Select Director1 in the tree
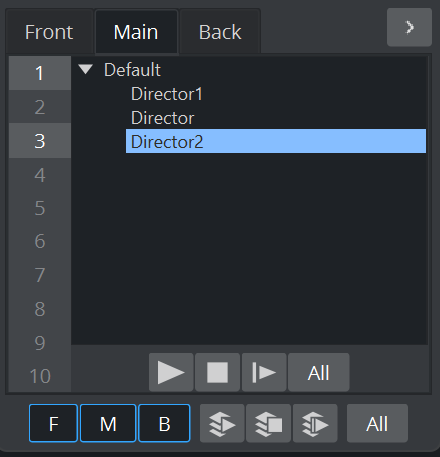This screenshot has width=440, height=457. (167, 94)
